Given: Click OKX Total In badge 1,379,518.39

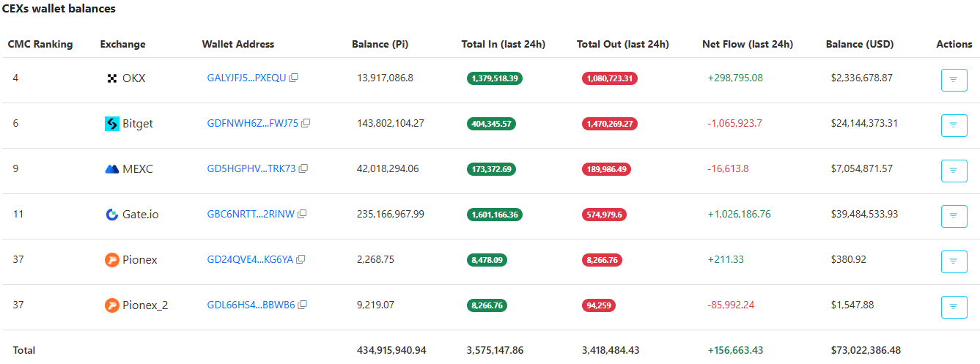Looking at the screenshot, I should coord(494,78).
